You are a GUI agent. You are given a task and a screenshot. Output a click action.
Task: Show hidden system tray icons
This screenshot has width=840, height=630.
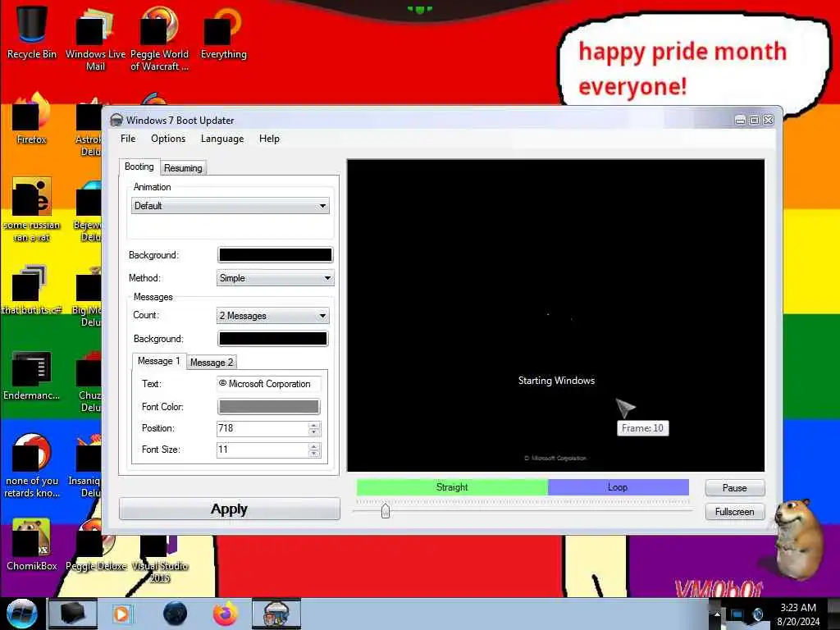[x=717, y=614]
